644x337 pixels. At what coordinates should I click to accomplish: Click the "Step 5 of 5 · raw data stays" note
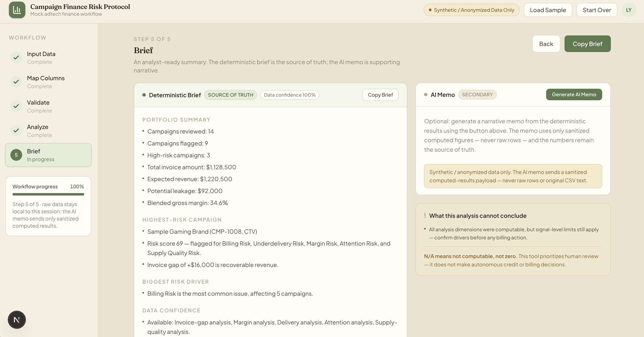[x=46, y=215]
